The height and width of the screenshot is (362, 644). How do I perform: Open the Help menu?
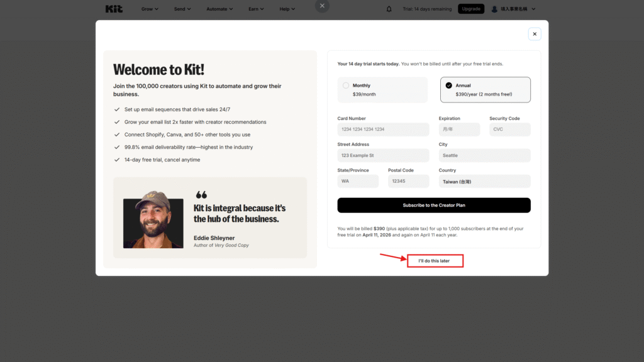pyautogui.click(x=287, y=9)
